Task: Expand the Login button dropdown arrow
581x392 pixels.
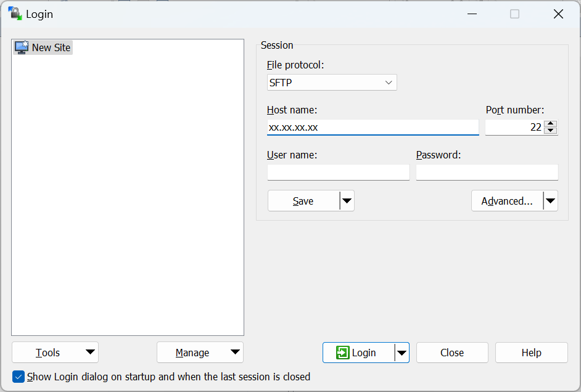Action: [x=402, y=353]
